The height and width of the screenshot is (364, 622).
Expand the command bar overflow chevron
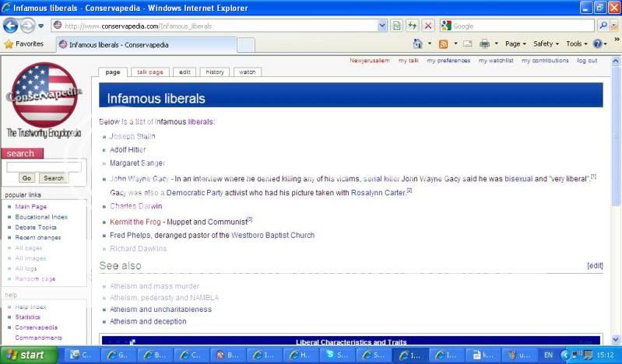pos(617,40)
